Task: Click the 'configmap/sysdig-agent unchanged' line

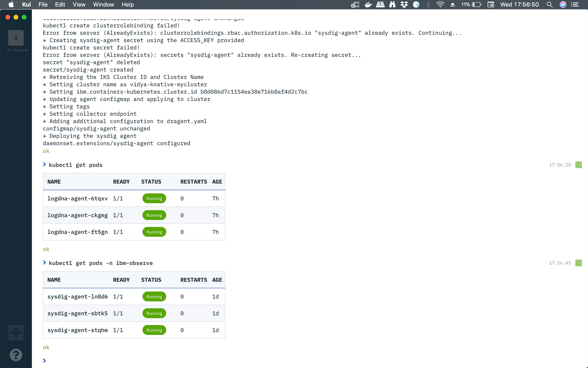Action: (x=96, y=129)
